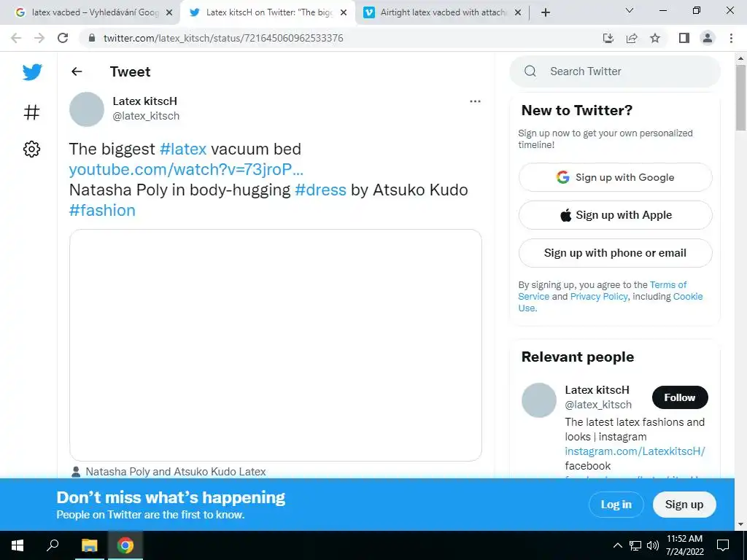Open the tweet's three-dot more menu
This screenshot has height=560, width=747.
tap(475, 101)
